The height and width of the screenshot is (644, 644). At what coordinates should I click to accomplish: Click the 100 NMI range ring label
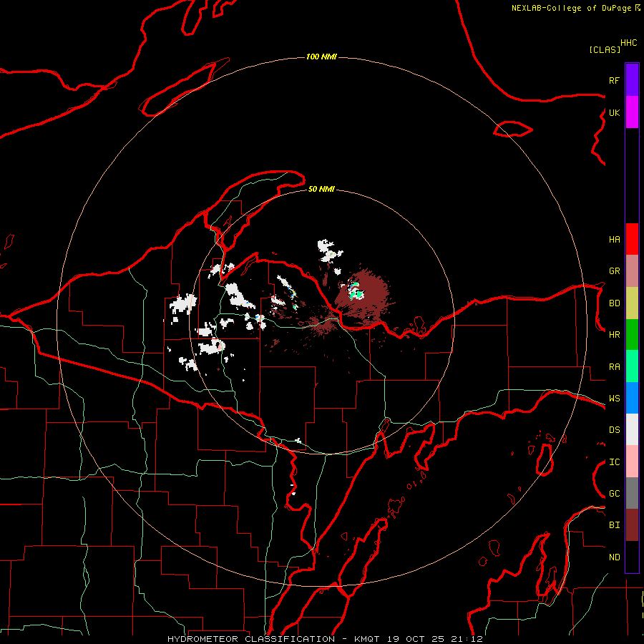[x=321, y=57]
